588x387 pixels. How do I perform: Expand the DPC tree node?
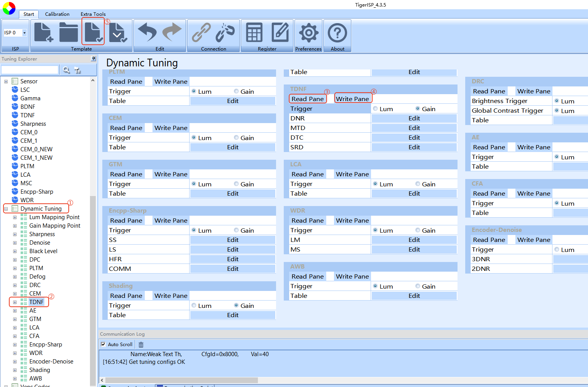point(15,260)
